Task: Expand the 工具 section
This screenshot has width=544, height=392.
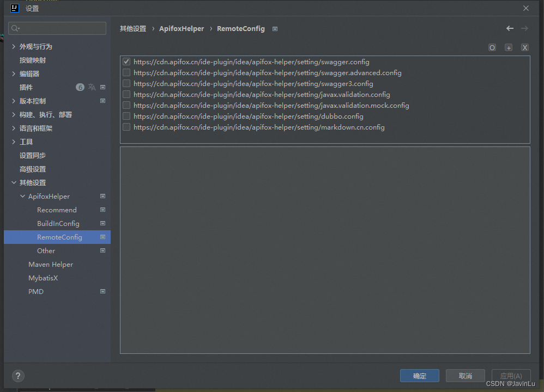Action: (x=14, y=142)
